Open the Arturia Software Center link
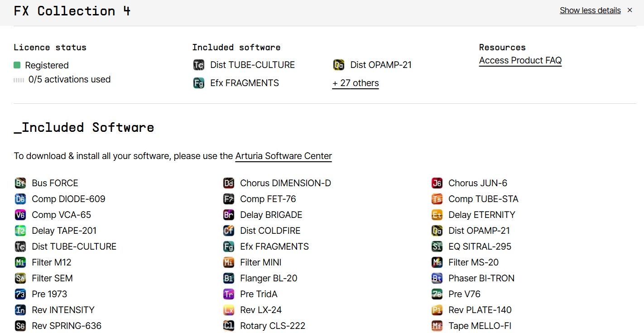The width and height of the screenshot is (644, 333). 284,156
